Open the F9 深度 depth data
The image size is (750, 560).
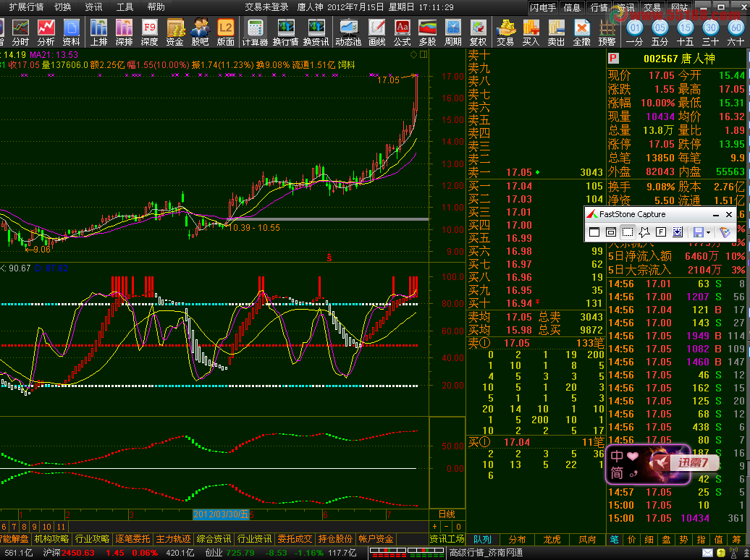(x=150, y=33)
